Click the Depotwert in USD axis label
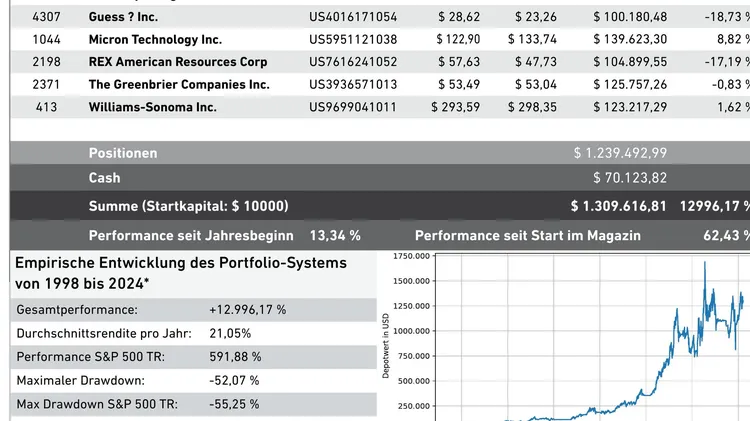Image resolution: width=750 pixels, height=421 pixels. (386, 346)
